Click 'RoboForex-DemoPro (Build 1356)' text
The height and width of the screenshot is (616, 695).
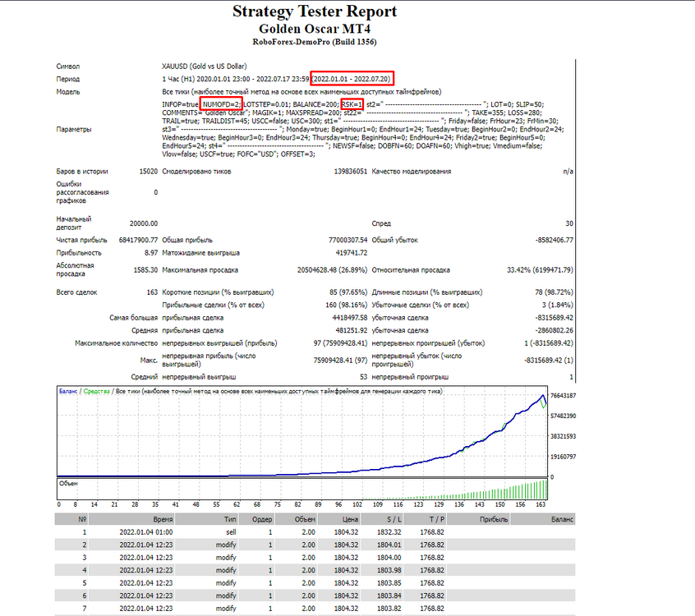(x=315, y=42)
